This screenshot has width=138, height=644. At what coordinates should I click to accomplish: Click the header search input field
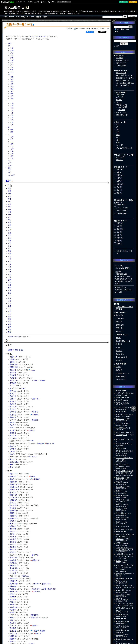pyautogui.click(x=112, y=17)
